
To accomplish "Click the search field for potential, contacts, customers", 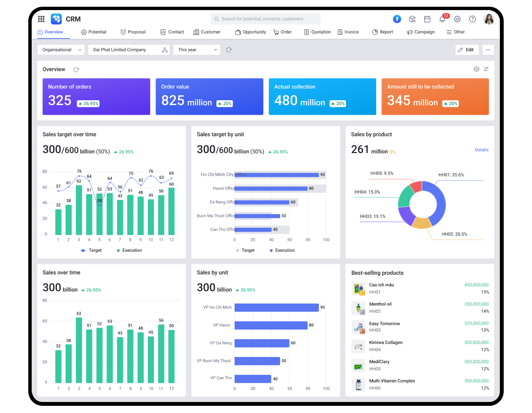I will (265, 19).
